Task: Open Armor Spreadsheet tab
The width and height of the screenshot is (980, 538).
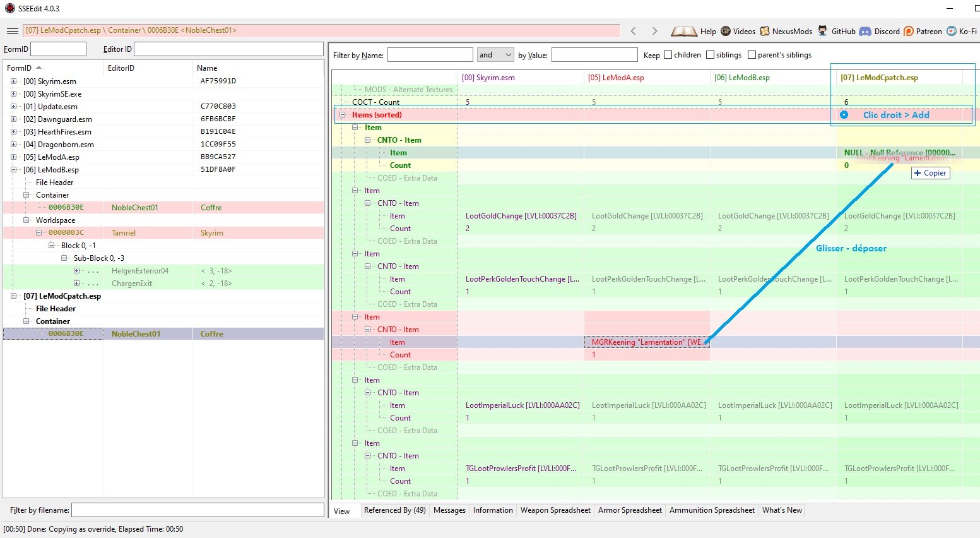Action: pyautogui.click(x=630, y=510)
